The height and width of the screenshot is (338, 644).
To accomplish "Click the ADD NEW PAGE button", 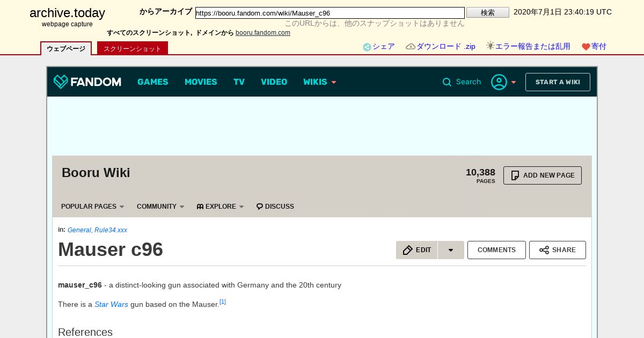I will coord(543,175).
